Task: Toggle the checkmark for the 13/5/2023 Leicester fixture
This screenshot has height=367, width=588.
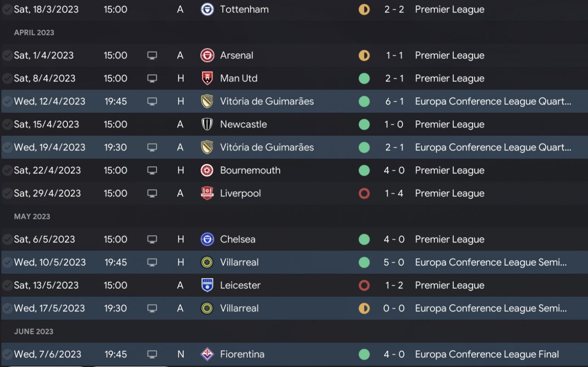Action: (x=7, y=285)
